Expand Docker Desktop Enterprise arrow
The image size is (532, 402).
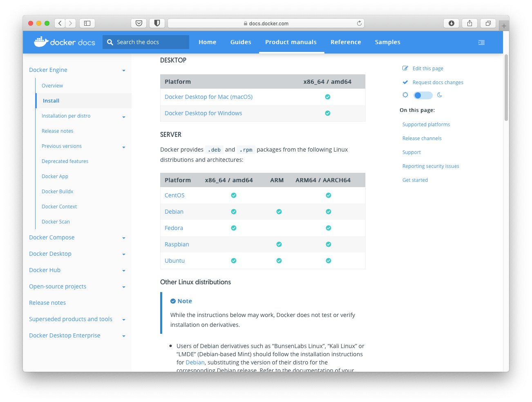click(x=124, y=336)
